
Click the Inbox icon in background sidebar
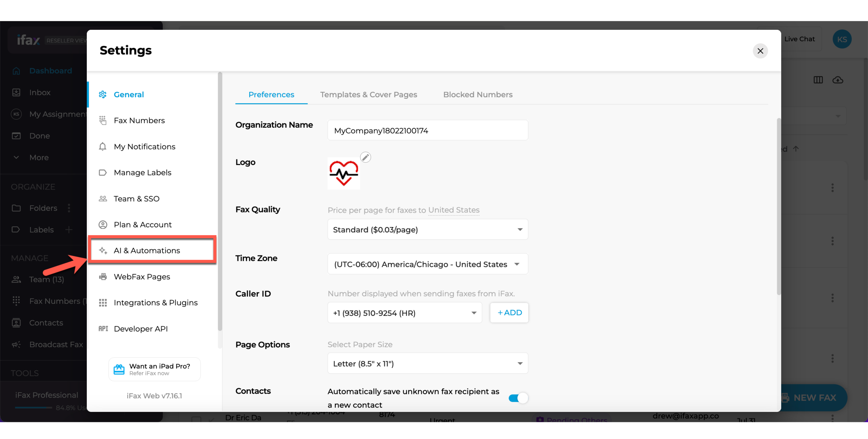tap(16, 92)
